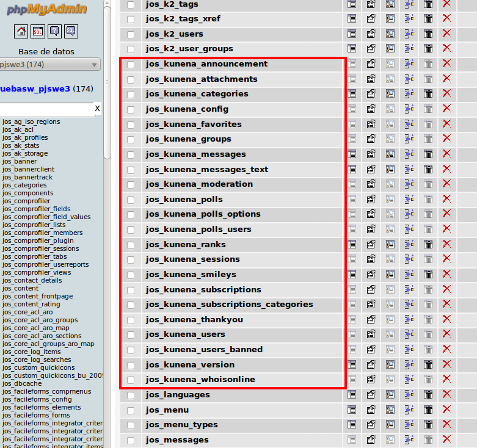Select jos_bannerclient in the sidebar

[28, 169]
